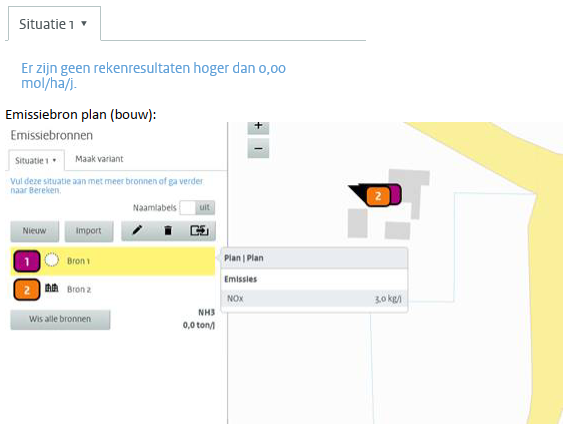Image resolution: width=572 pixels, height=440 pixels.
Task: Click the orange number 2 source badge in list
Action: click(27, 290)
